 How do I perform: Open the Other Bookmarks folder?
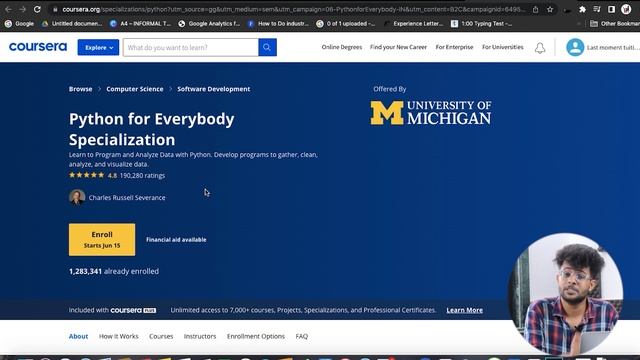tap(615, 24)
